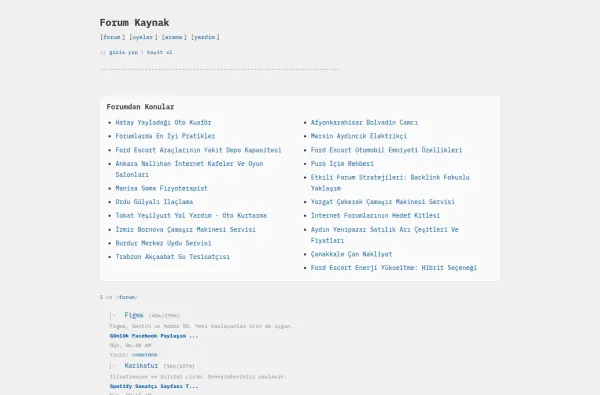
Task: Open the [arama] navigation item
Action: pos(174,37)
